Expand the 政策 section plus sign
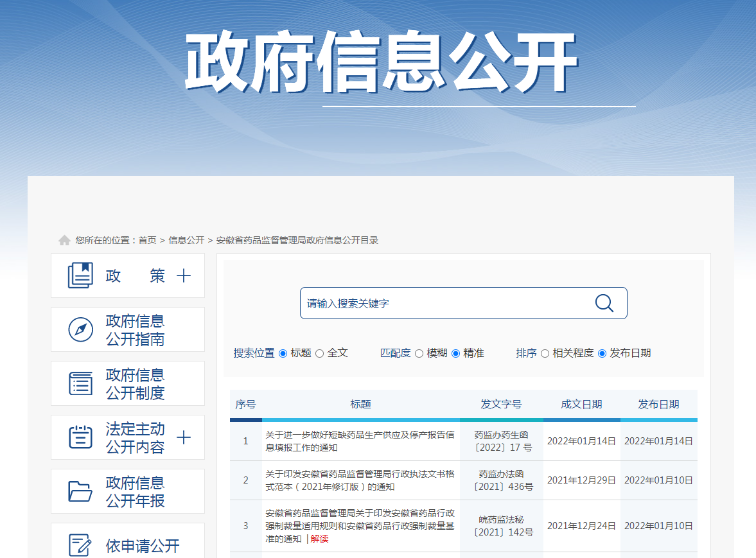 [184, 275]
